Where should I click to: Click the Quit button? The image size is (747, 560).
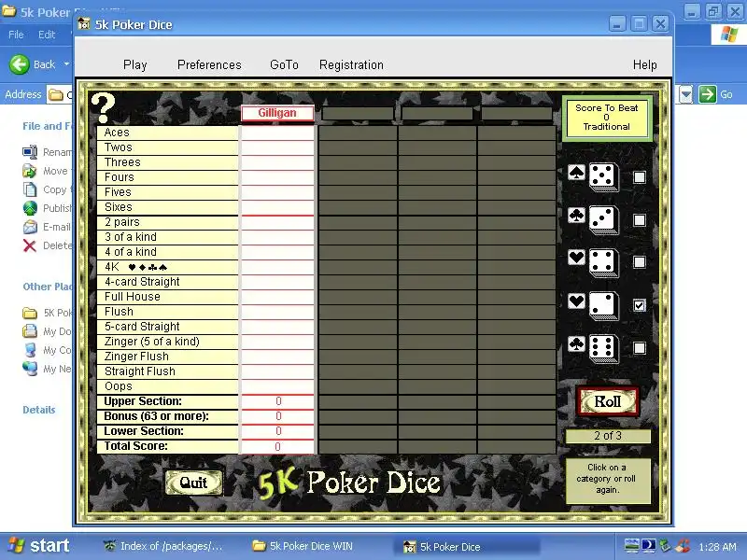point(193,483)
